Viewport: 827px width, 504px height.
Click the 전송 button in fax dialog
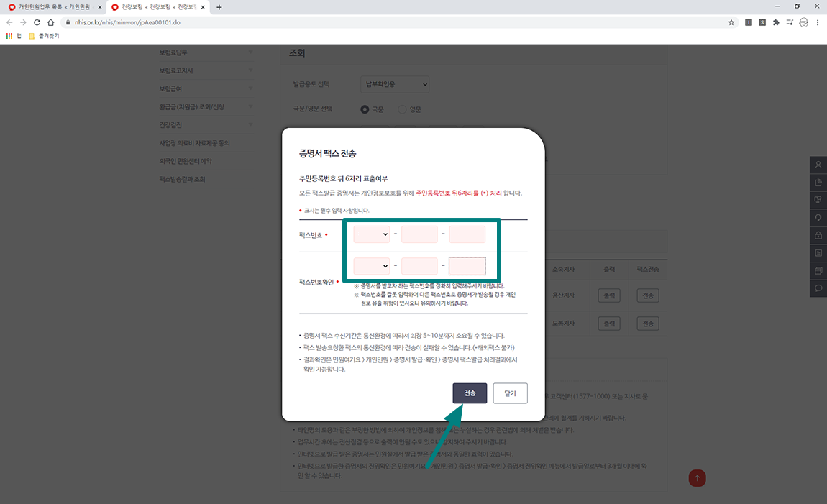[x=470, y=393]
